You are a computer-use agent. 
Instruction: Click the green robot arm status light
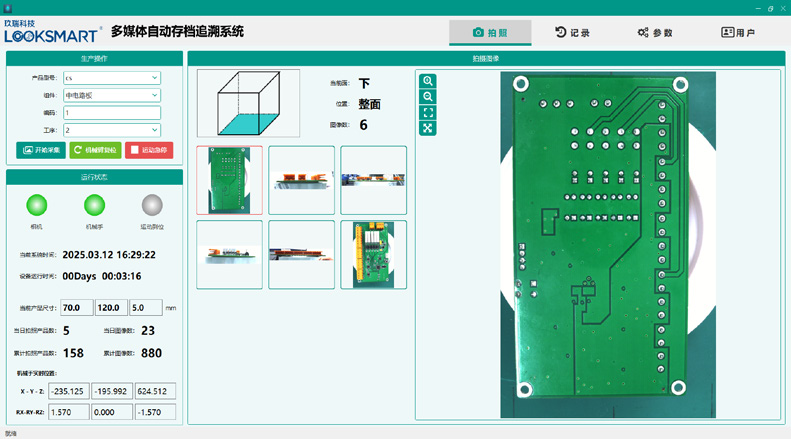[95, 205]
